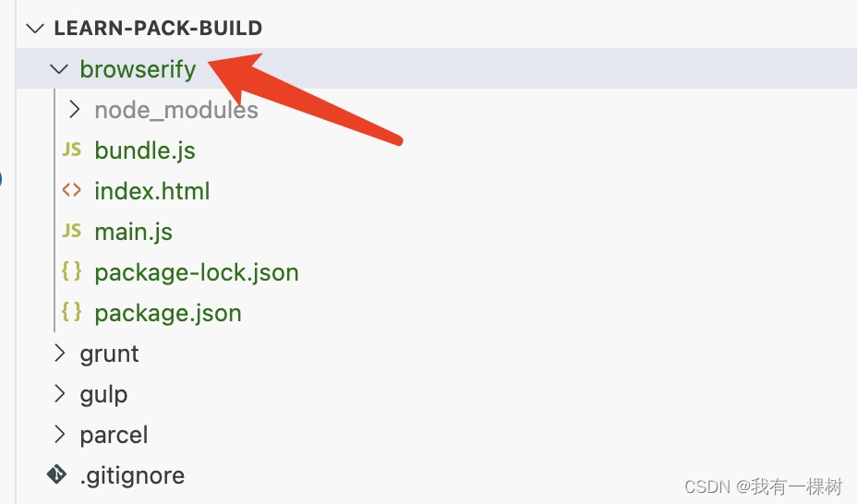Click the braces icon beside package.json

coord(71,312)
